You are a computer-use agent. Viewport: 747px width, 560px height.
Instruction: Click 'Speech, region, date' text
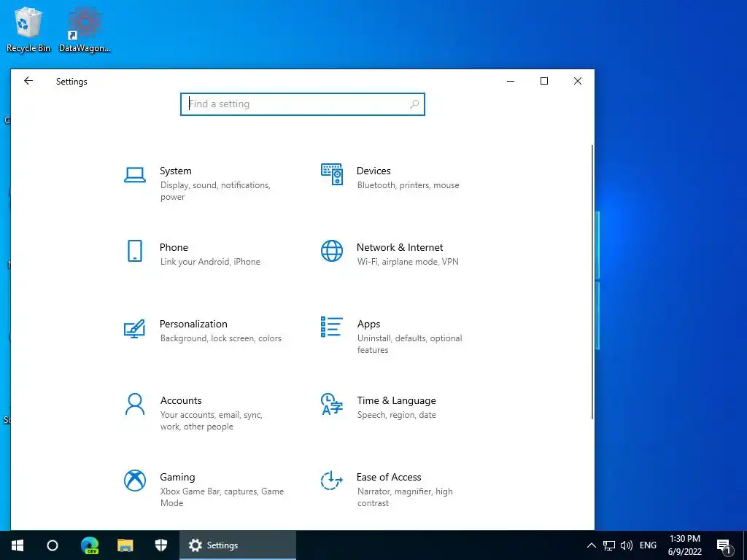(x=397, y=415)
